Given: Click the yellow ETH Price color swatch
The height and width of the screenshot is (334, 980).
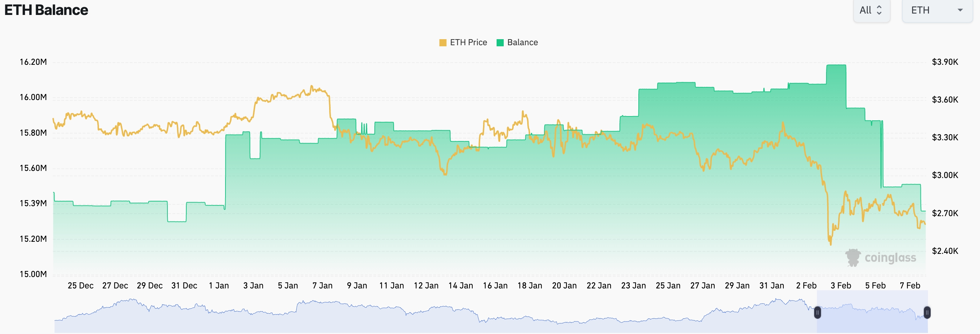Looking at the screenshot, I should [x=442, y=42].
